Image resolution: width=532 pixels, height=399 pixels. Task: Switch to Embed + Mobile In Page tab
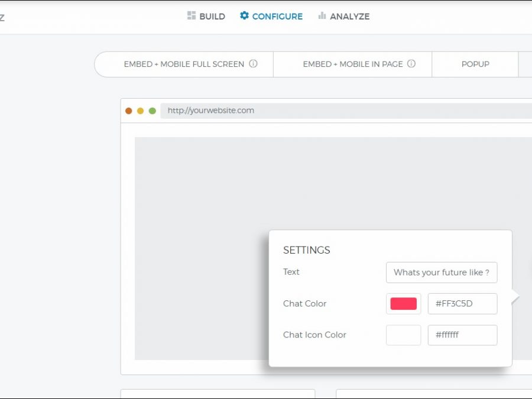[x=352, y=64]
